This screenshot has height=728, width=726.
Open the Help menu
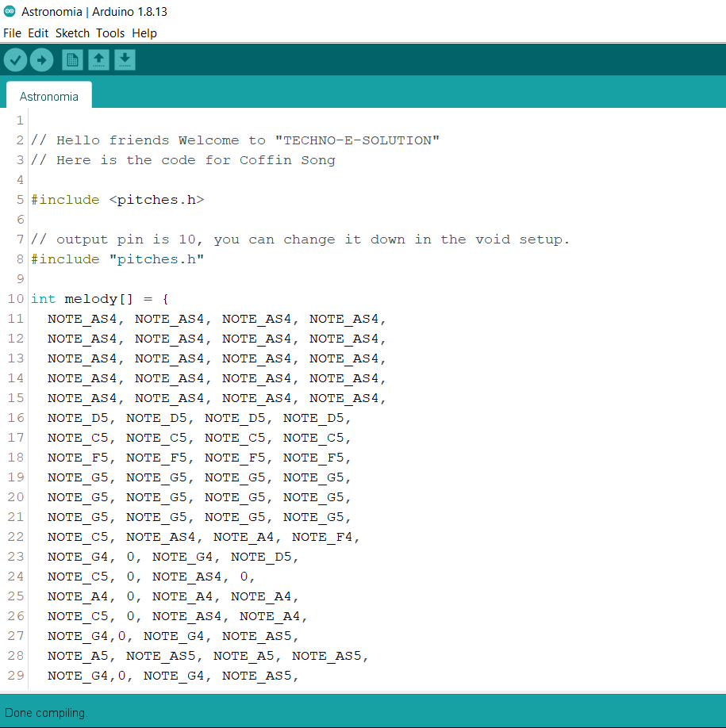[144, 33]
